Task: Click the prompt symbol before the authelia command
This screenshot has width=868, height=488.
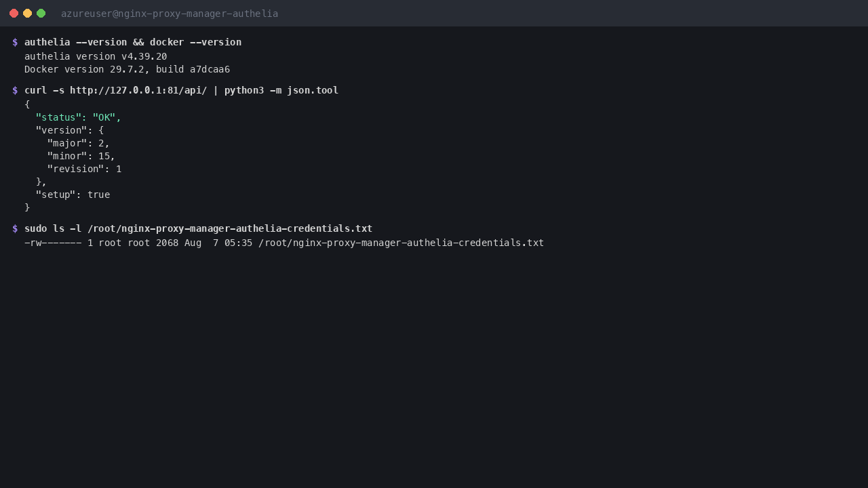Action: point(15,42)
